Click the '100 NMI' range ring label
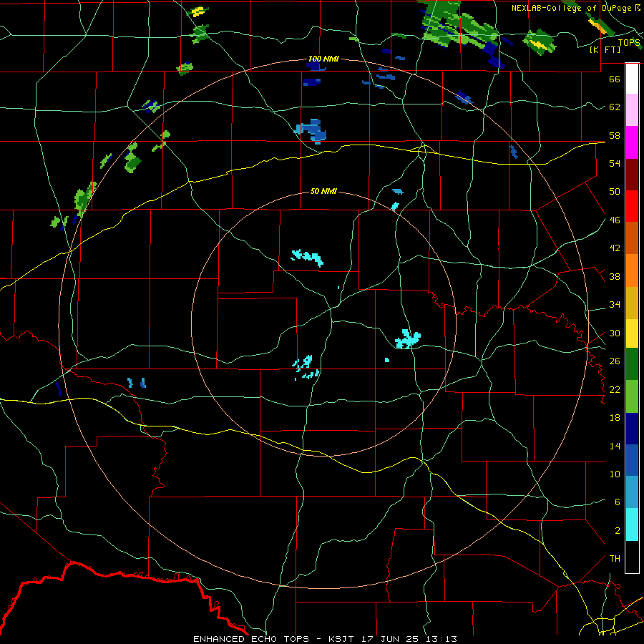This screenshot has height=644, width=644. point(323,59)
